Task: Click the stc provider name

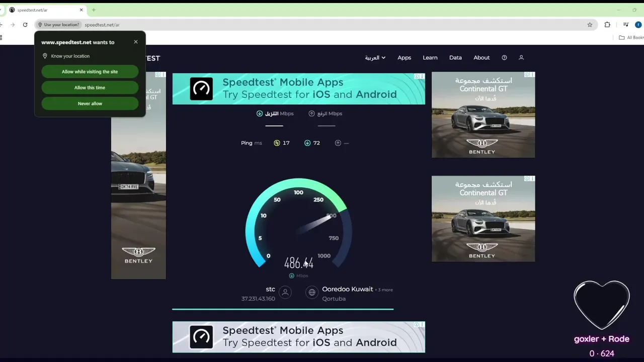Action: click(x=270, y=289)
